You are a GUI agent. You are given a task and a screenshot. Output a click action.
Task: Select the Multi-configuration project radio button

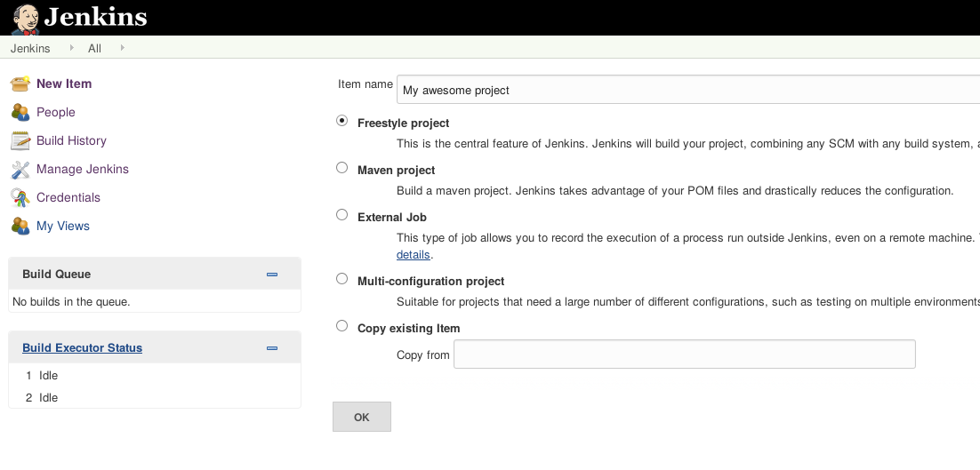[342, 279]
